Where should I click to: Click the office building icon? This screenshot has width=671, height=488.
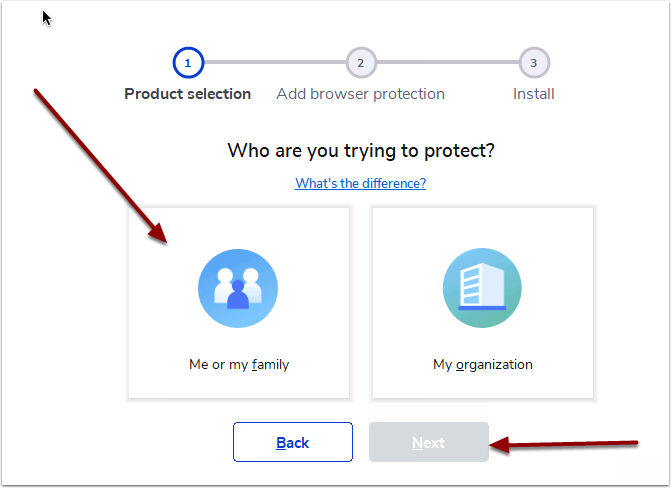[x=482, y=288]
